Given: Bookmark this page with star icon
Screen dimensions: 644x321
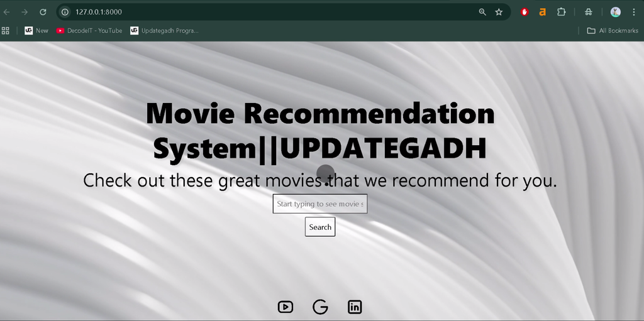Looking at the screenshot, I should 499,12.
